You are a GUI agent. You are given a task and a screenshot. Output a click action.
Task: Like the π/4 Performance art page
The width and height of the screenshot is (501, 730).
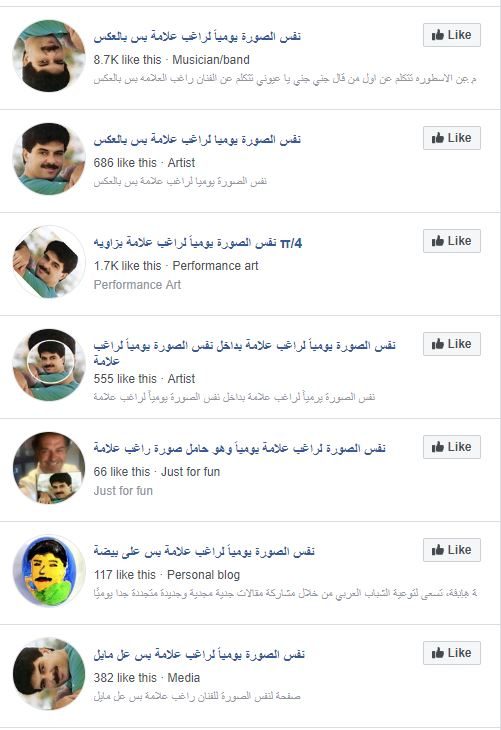[x=452, y=241]
